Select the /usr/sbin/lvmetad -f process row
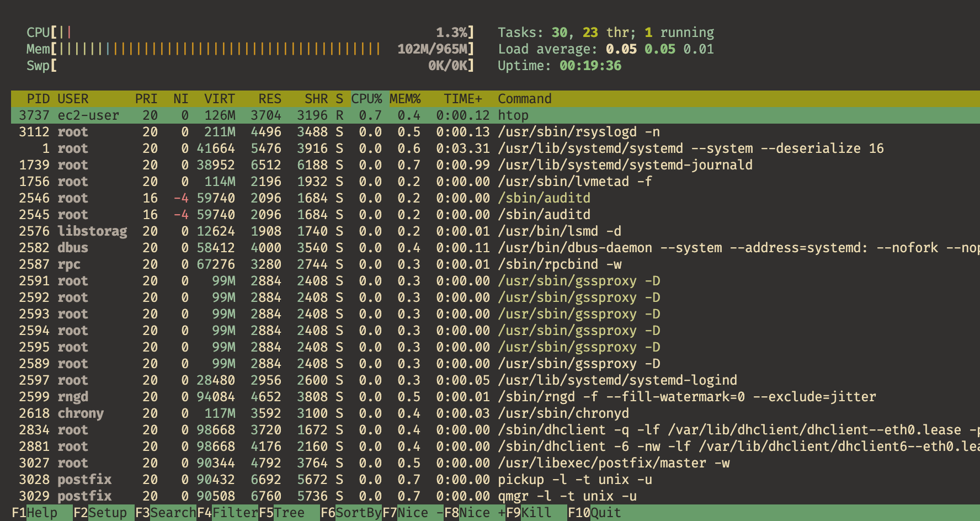980x521 pixels. point(496,182)
